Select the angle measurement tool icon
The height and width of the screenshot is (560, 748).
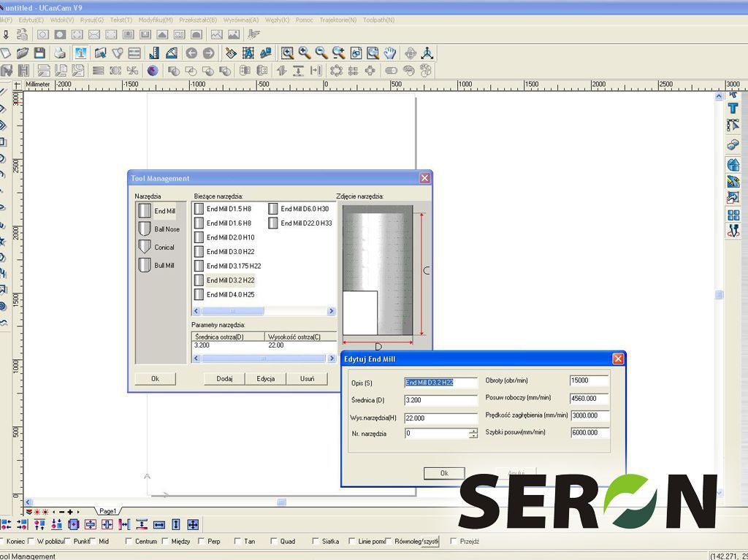point(169,53)
